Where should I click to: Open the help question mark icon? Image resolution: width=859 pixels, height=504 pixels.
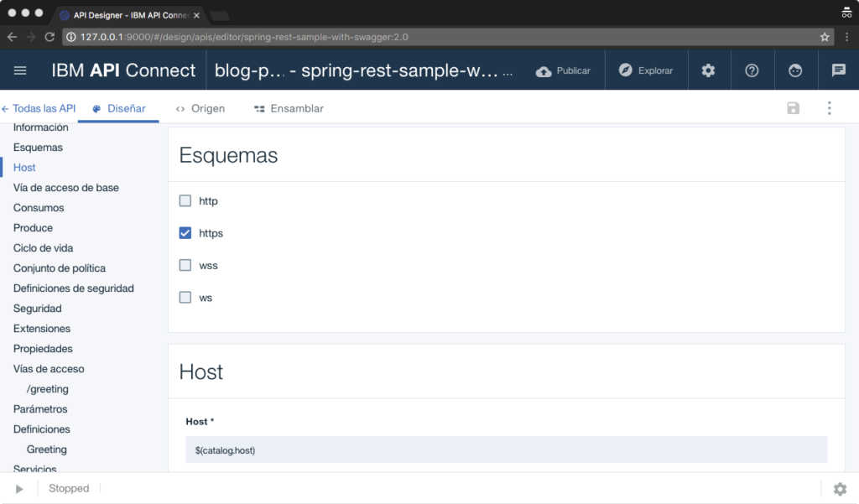coord(752,70)
